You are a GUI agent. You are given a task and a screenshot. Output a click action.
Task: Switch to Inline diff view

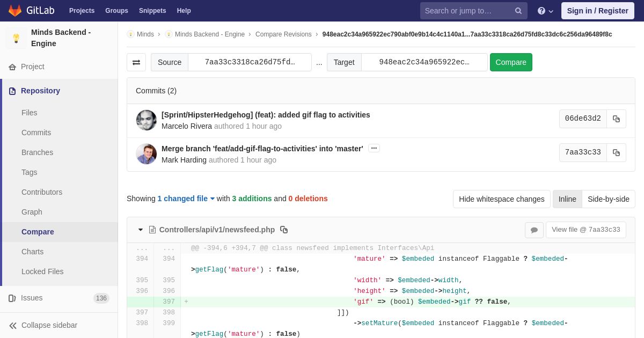(x=567, y=199)
